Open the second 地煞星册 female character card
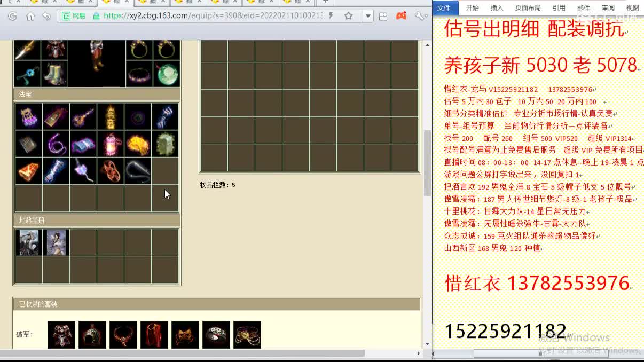Viewport: 644px width, 362px height. pos(56,242)
